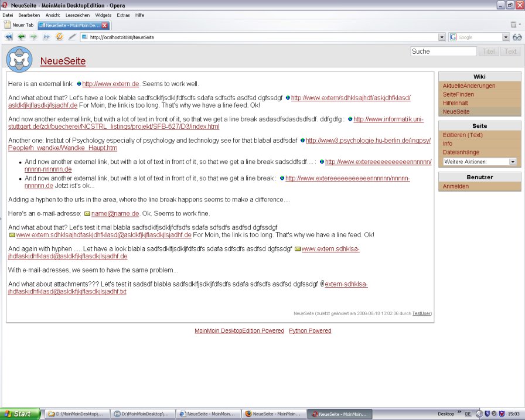This screenshot has height=420, width=525.
Task: Open the 'AktuelleÄnderungen' wiki link
Action: tap(469, 86)
